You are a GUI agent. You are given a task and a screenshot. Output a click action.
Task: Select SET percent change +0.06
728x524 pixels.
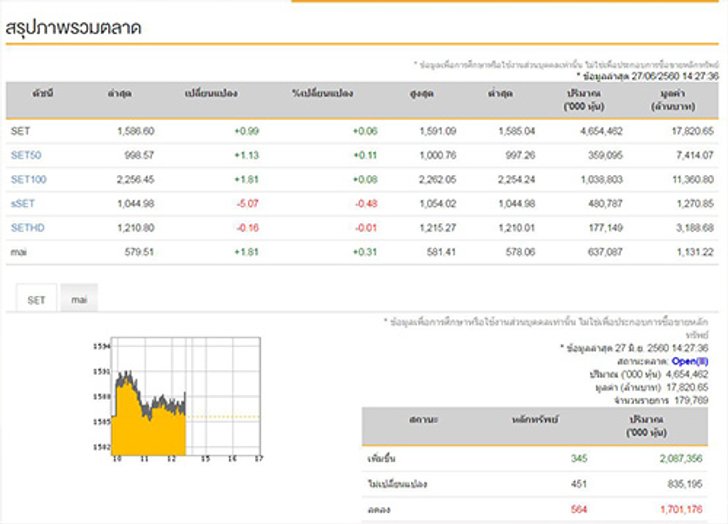(x=365, y=131)
